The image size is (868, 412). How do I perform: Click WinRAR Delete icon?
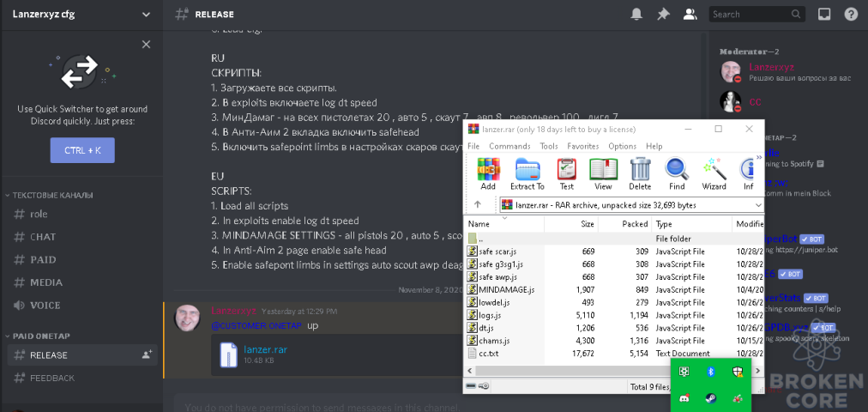coord(640,173)
